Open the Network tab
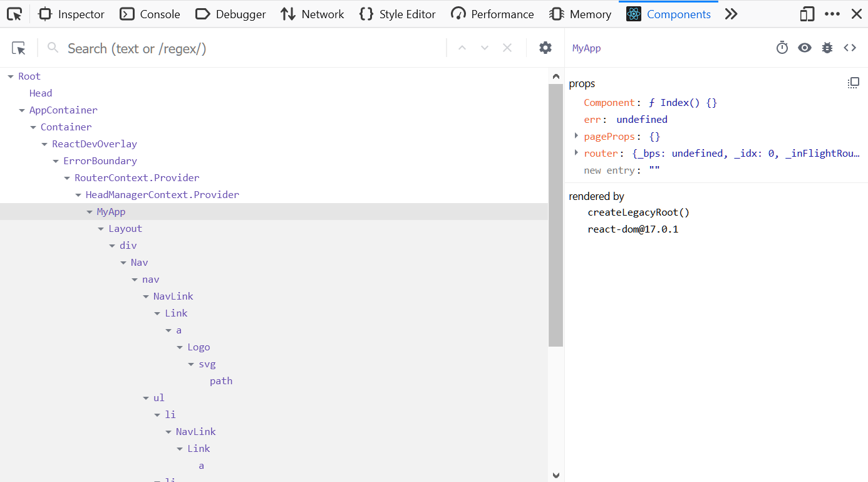The image size is (868, 482). (x=312, y=14)
